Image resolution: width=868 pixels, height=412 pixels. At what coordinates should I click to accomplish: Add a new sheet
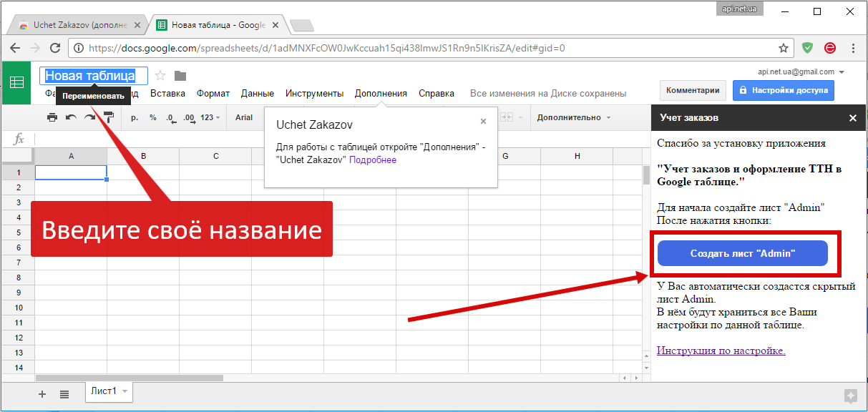(x=42, y=394)
